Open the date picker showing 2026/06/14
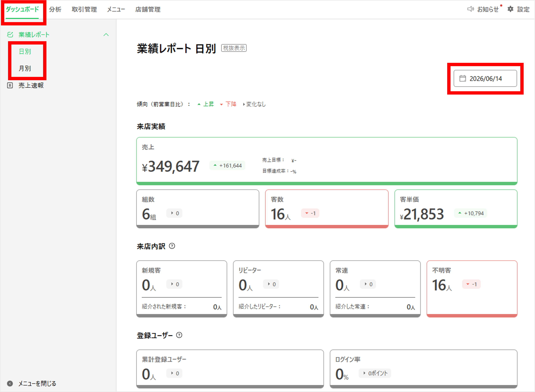The width and height of the screenshot is (535, 392). [x=485, y=78]
